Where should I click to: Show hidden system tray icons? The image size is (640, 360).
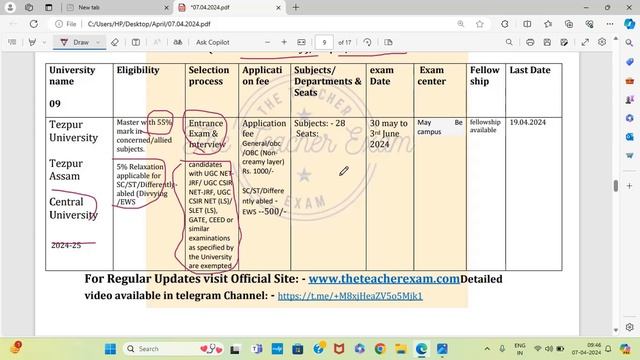point(487,349)
